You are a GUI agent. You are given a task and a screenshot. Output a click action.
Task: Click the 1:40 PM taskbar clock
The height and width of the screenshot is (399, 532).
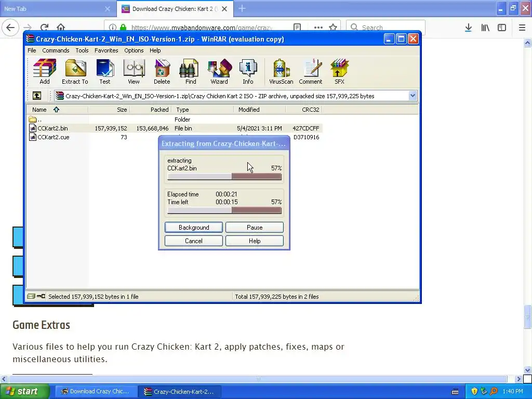click(x=513, y=392)
